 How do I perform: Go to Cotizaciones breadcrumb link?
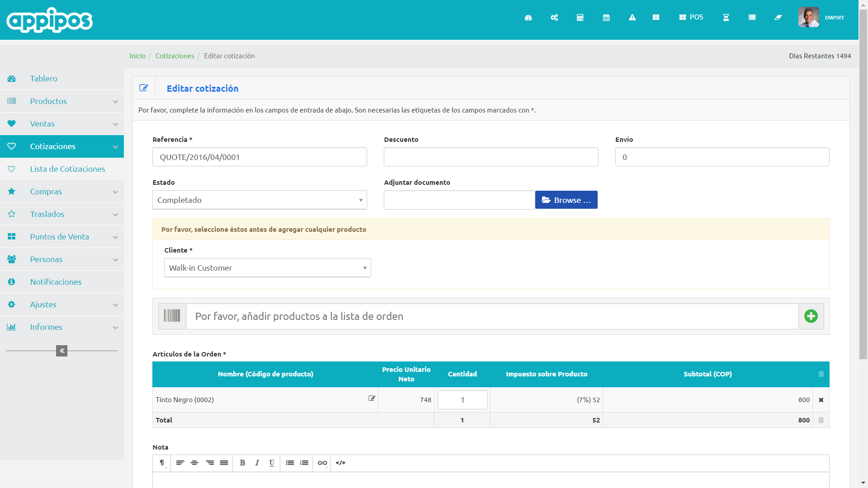[175, 56]
